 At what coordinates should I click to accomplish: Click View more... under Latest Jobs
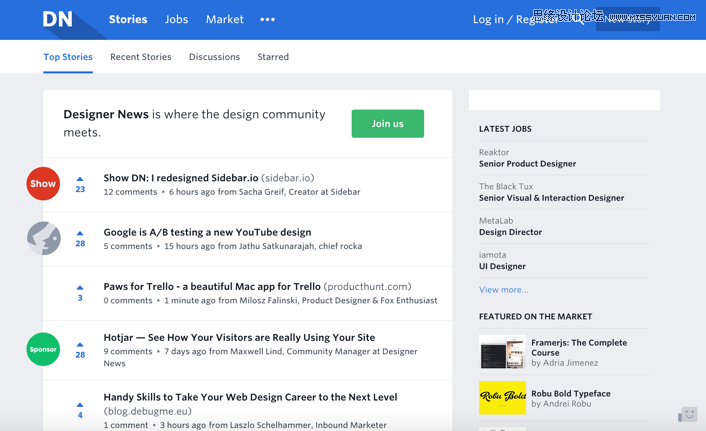[x=503, y=290]
